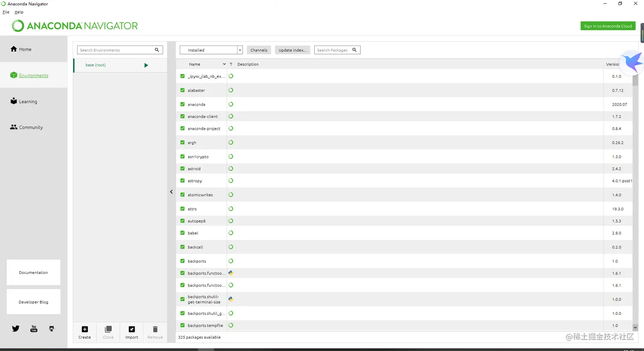Click conda type icon for autopep8
The image size is (644, 351).
pos(231,221)
